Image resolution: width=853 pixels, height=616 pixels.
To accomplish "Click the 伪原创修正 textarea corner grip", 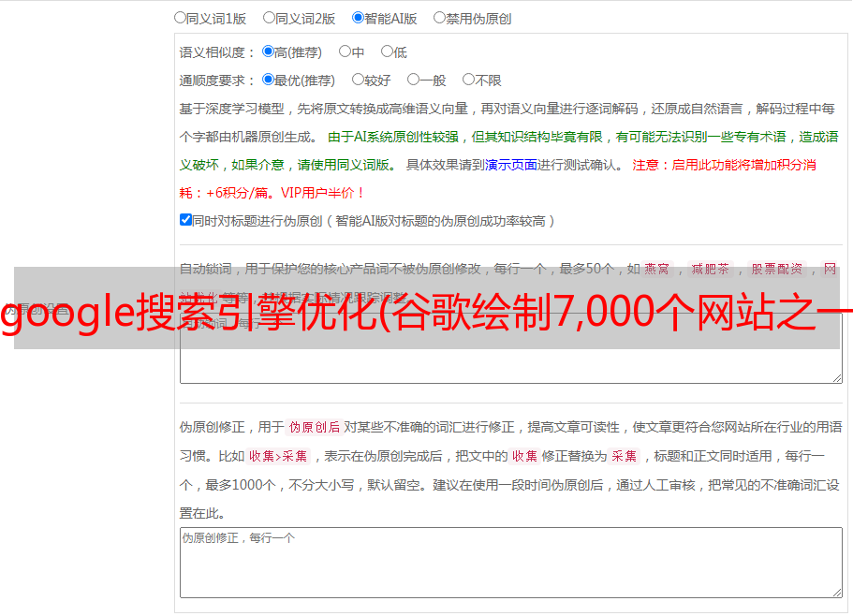I will [x=837, y=593].
